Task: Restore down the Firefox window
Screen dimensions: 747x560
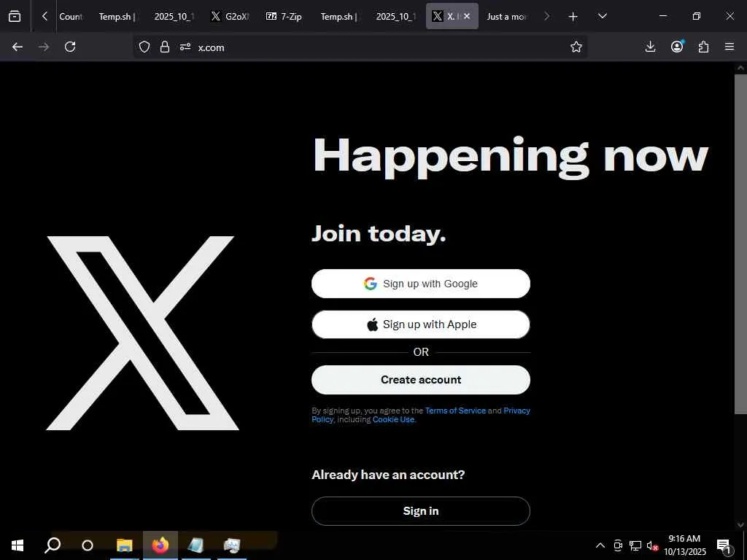Action: click(697, 16)
